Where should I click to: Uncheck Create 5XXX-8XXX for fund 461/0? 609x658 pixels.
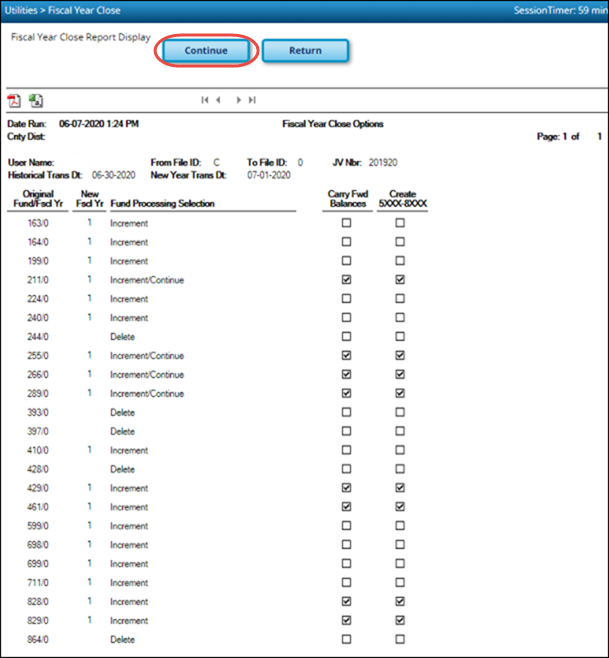point(400,507)
